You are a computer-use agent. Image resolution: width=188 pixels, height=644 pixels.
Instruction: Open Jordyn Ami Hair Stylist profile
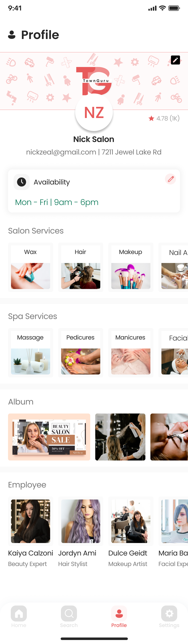81,532
